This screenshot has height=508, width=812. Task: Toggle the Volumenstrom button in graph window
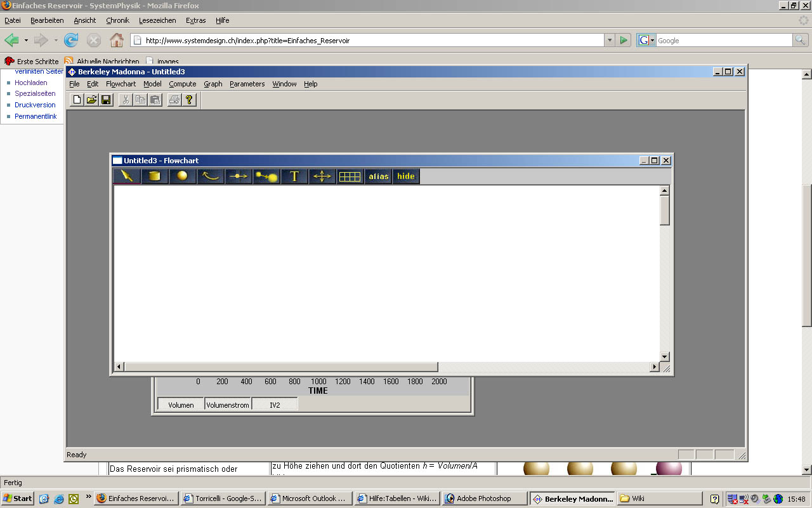tap(228, 404)
